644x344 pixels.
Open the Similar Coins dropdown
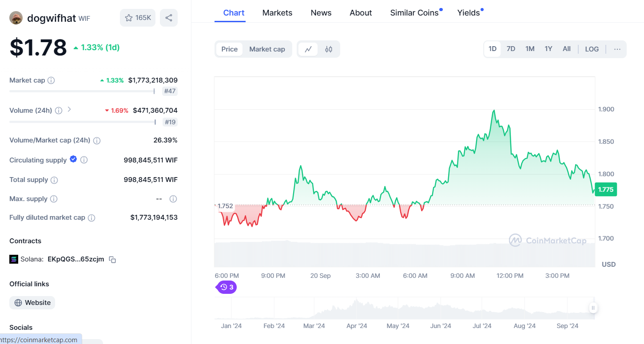(413, 13)
